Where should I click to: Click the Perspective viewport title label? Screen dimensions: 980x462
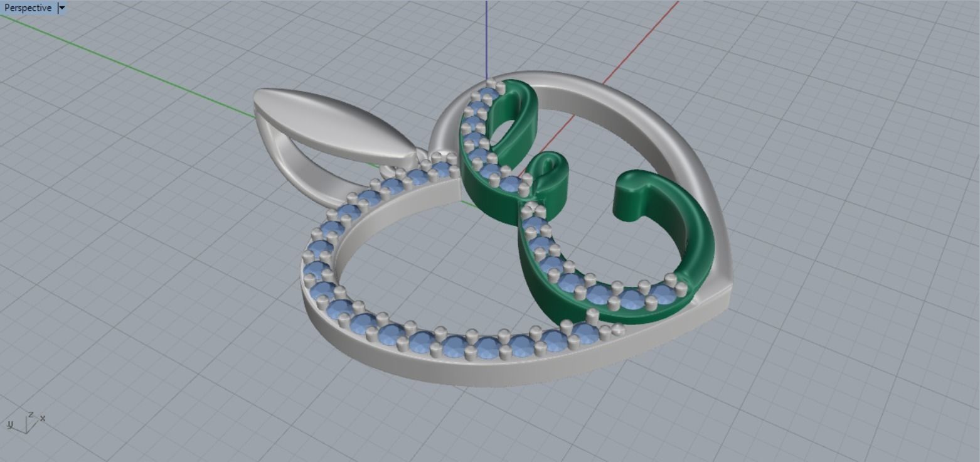(28, 8)
